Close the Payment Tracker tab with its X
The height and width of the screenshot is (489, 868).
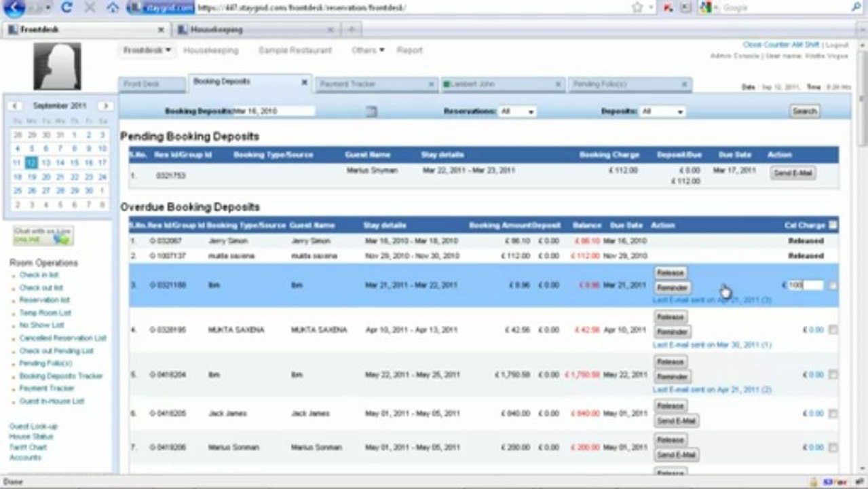point(431,84)
